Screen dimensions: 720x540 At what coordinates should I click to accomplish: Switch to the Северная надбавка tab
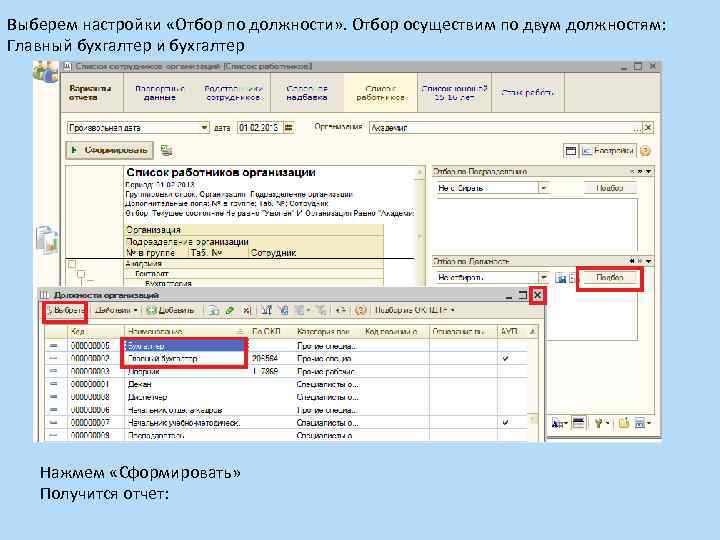click(x=307, y=93)
